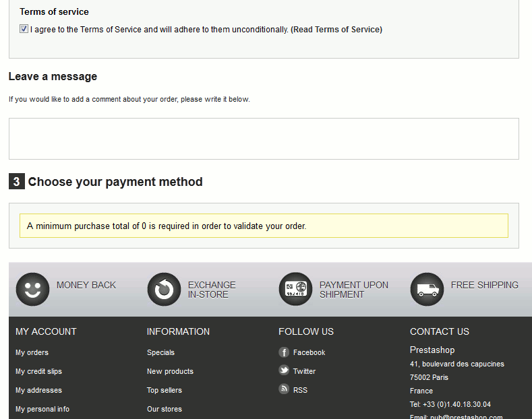The height and width of the screenshot is (419, 532).
Task: Click the Free Shipping truck icon
Action: tap(427, 290)
